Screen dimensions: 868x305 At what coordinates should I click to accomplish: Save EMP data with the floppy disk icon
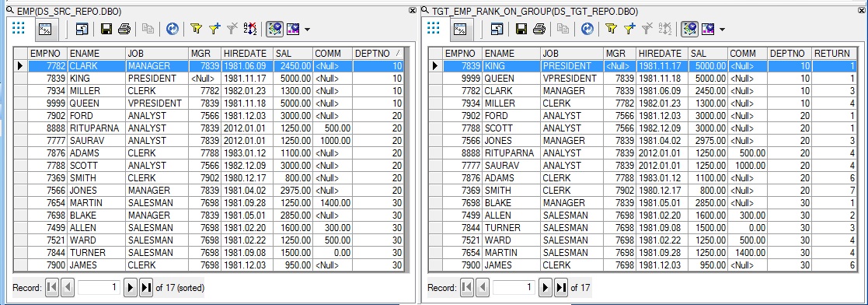pos(106,29)
